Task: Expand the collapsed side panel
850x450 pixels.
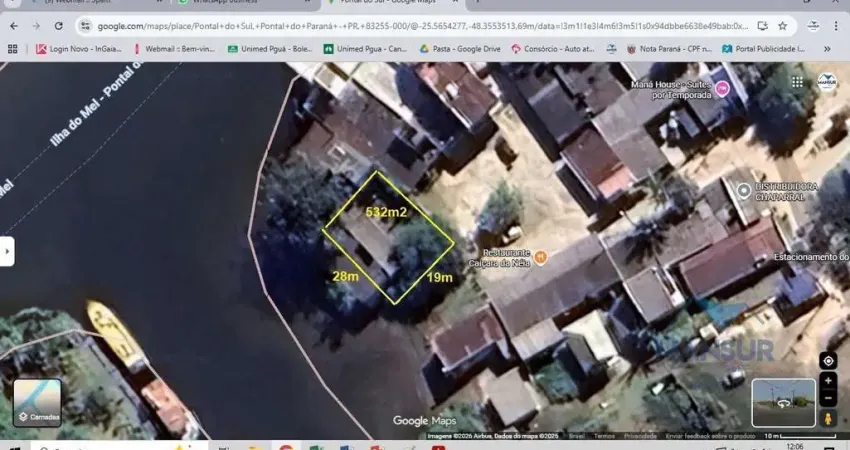Action: tap(7, 250)
